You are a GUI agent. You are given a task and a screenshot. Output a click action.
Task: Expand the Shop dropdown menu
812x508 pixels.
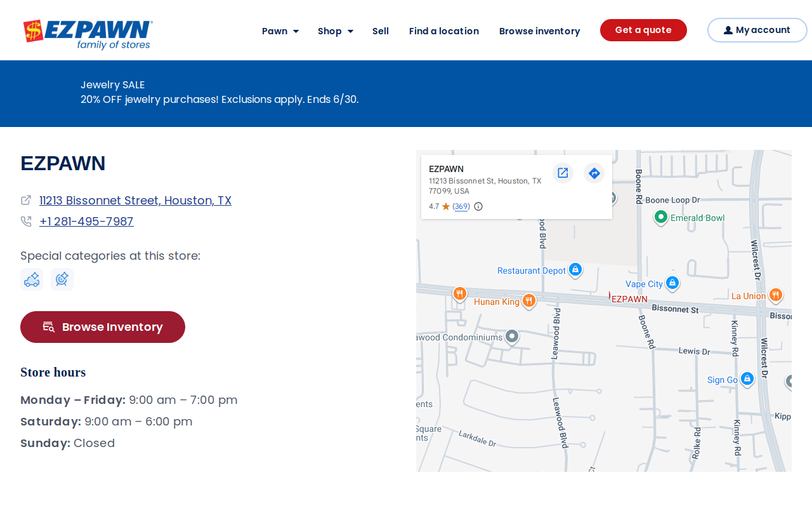coord(336,30)
